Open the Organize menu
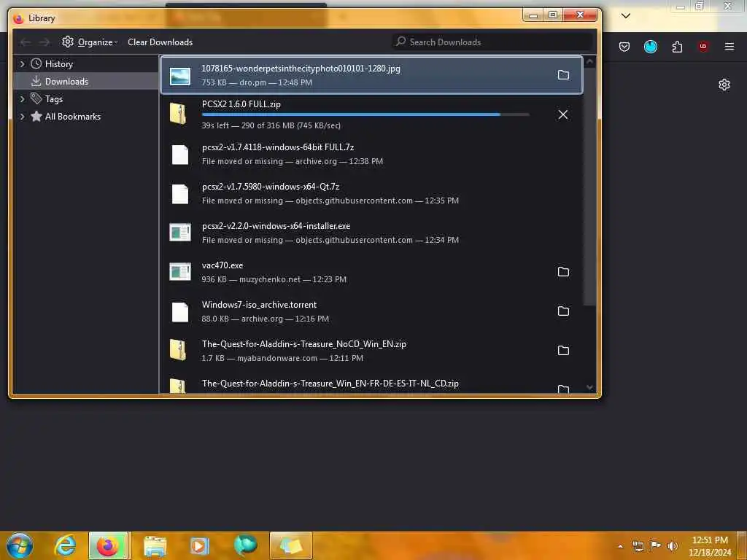The image size is (747, 560). point(90,42)
